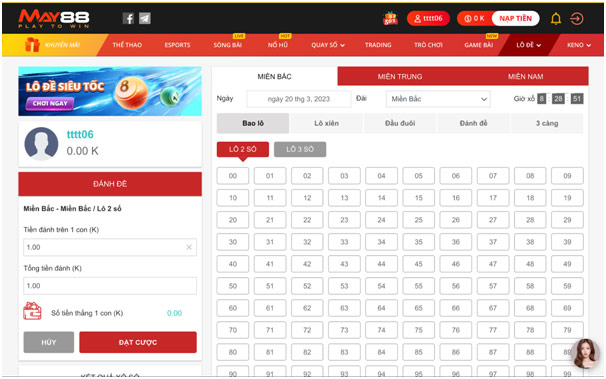Screen dimensions: 606x379
Task: Open the Telegram icon link
Action: (145, 19)
